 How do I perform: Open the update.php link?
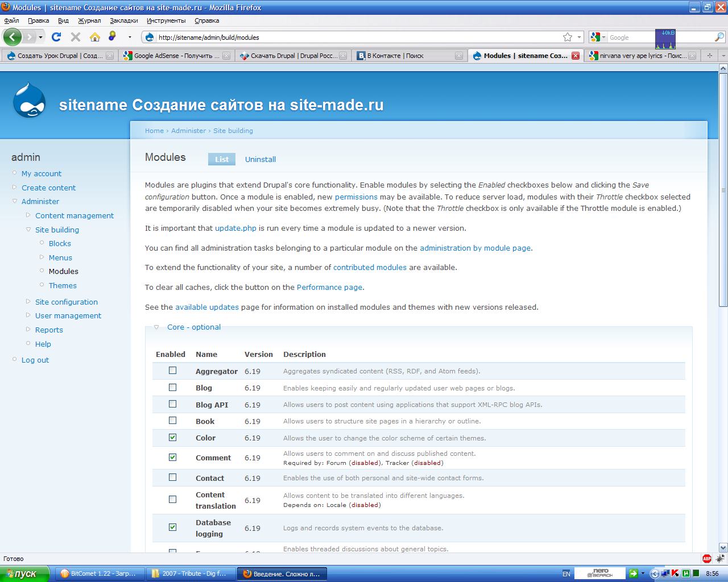coord(235,228)
